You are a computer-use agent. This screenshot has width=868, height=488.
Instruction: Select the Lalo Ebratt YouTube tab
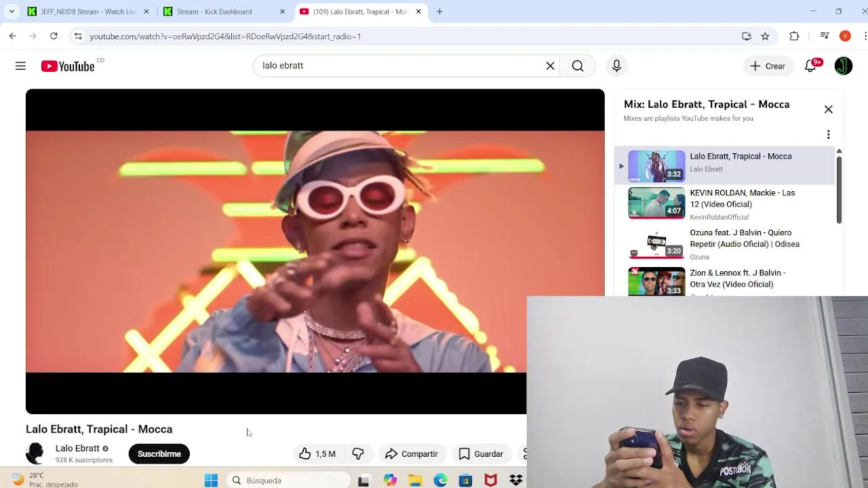point(359,12)
